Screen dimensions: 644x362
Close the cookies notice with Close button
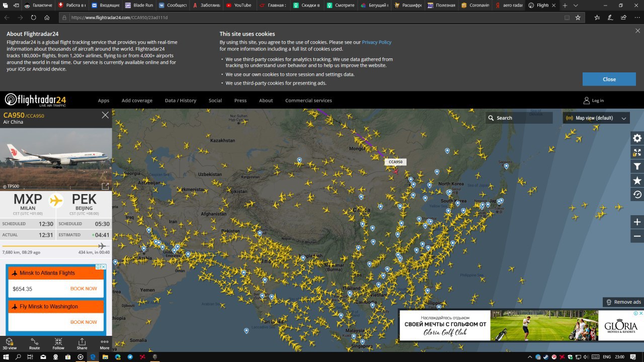pos(609,79)
